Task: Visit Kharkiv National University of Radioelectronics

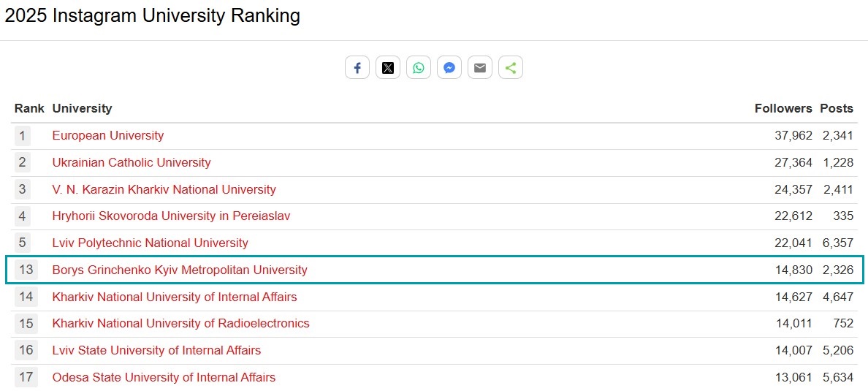Action: point(180,323)
